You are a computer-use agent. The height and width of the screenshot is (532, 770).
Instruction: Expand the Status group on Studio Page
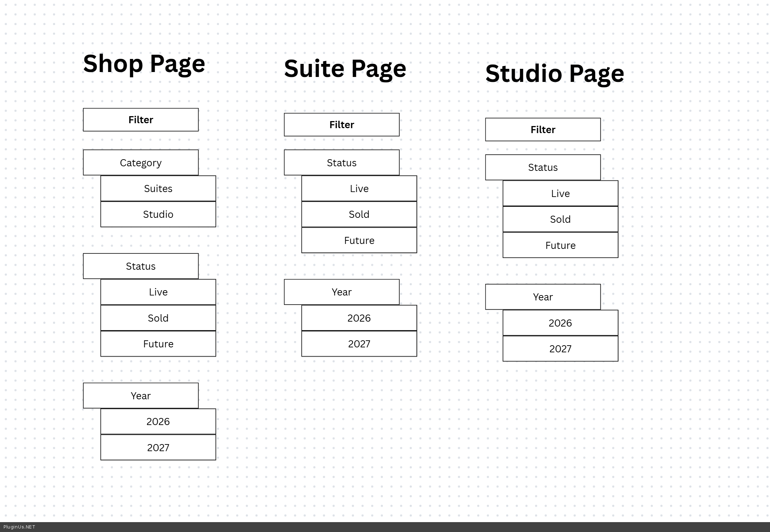pyautogui.click(x=543, y=167)
